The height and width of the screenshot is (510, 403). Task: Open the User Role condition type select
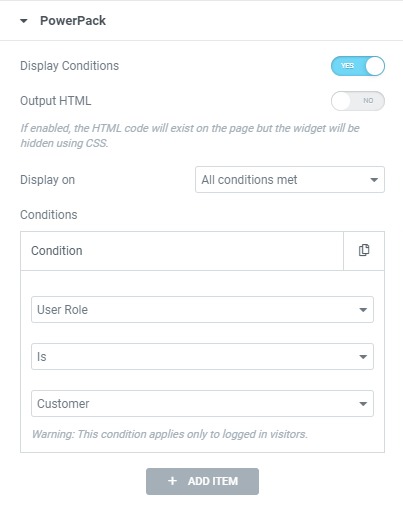tap(202, 310)
